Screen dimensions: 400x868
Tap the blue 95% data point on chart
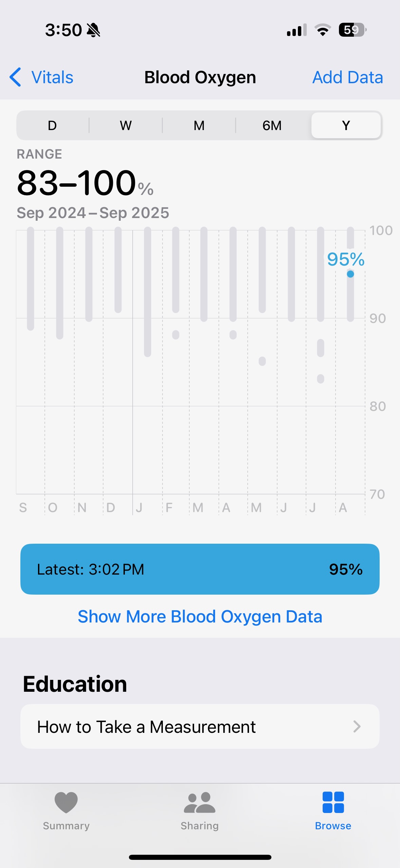350,274
